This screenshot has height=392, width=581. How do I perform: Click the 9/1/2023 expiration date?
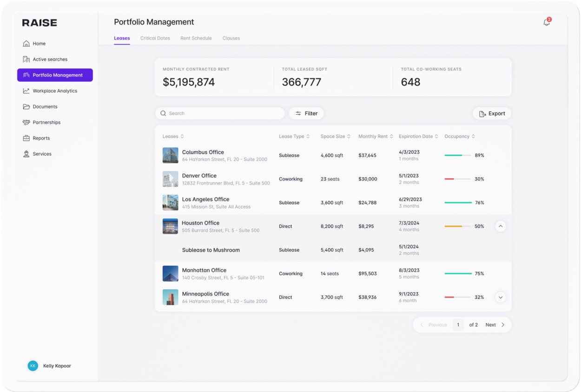pos(409,294)
